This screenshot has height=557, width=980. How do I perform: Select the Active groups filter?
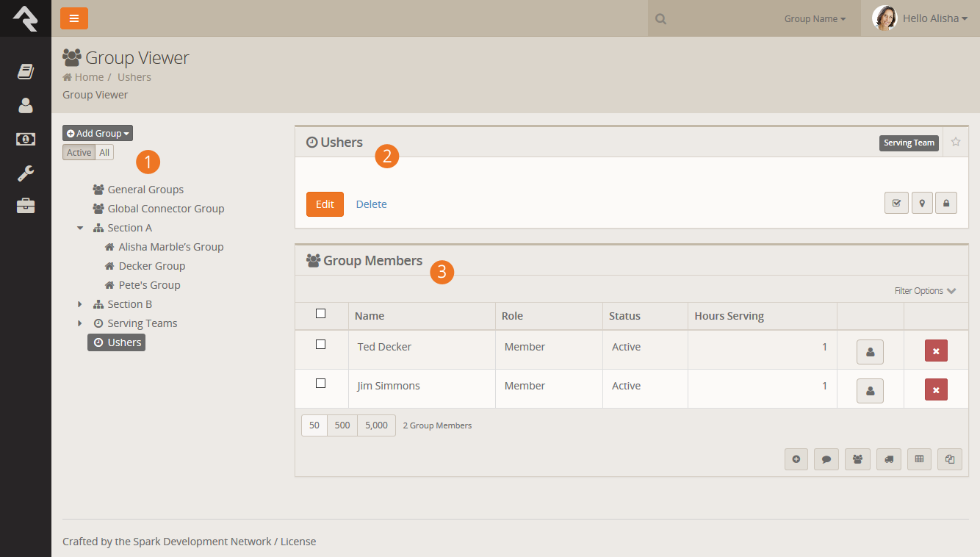coord(79,152)
